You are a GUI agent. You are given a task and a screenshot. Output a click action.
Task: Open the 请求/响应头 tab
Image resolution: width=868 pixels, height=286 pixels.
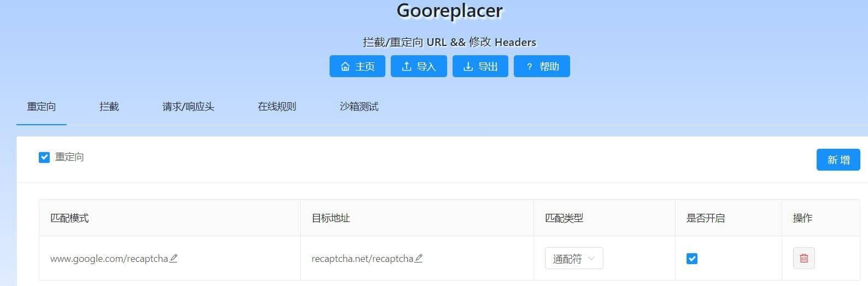click(189, 107)
